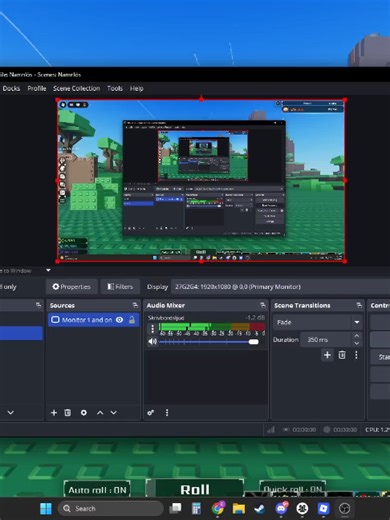Select the Monitor 1 source row
This screenshot has width=390, height=520.
[x=93, y=320]
